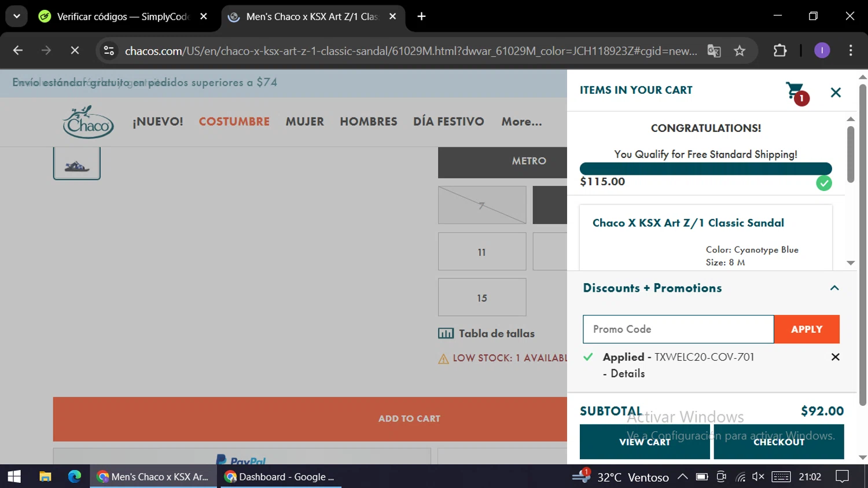This screenshot has height=488, width=868.
Task: Show hidden tray icons
Action: (683, 476)
